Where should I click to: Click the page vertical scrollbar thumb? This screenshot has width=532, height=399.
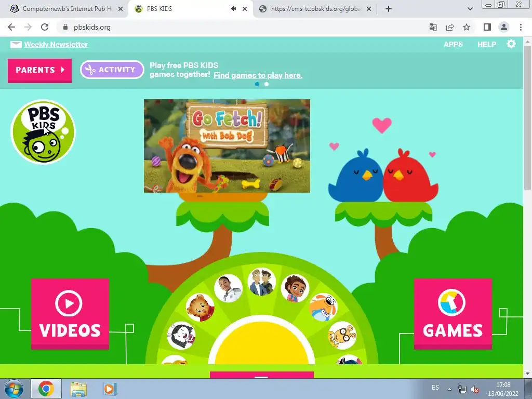pyautogui.click(x=527, y=117)
